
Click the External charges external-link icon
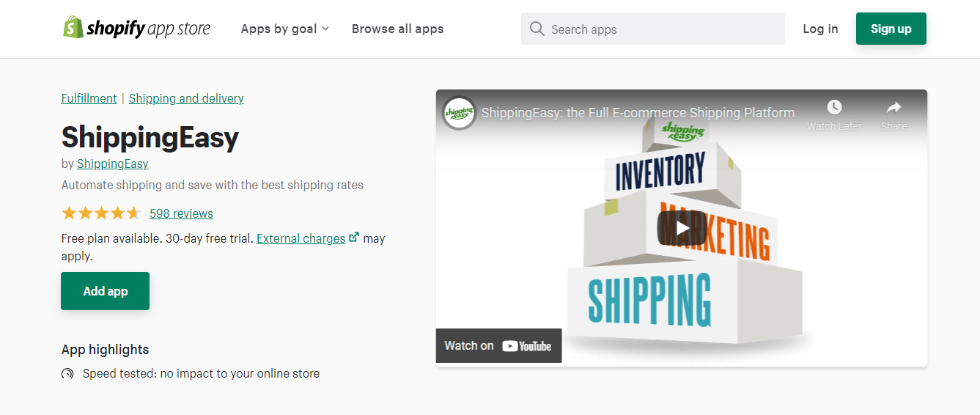pos(354,237)
